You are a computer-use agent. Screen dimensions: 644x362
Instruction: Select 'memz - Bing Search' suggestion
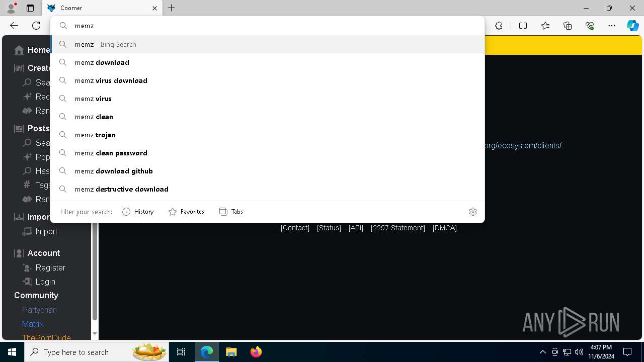click(x=267, y=44)
